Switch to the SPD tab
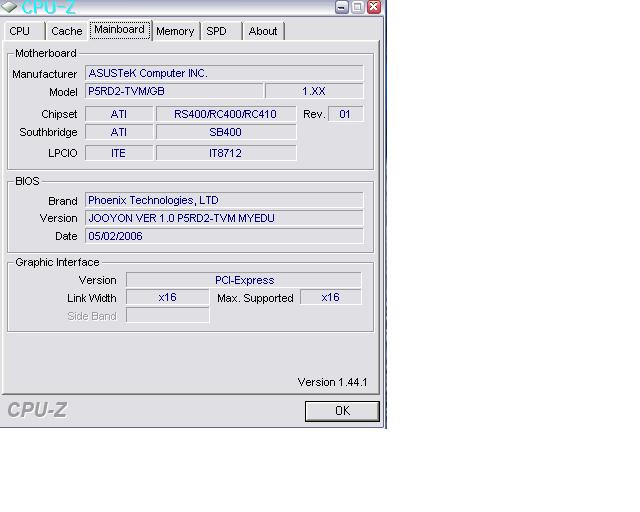 (x=221, y=31)
